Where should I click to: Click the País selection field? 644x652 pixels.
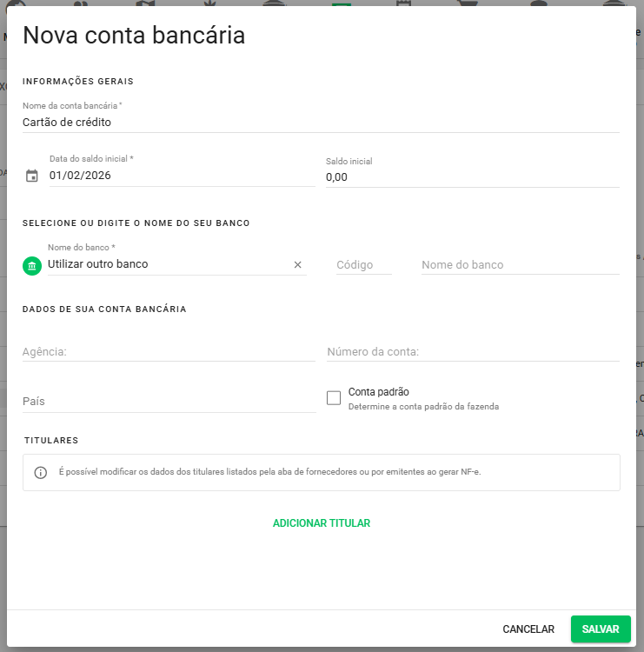[169, 402]
